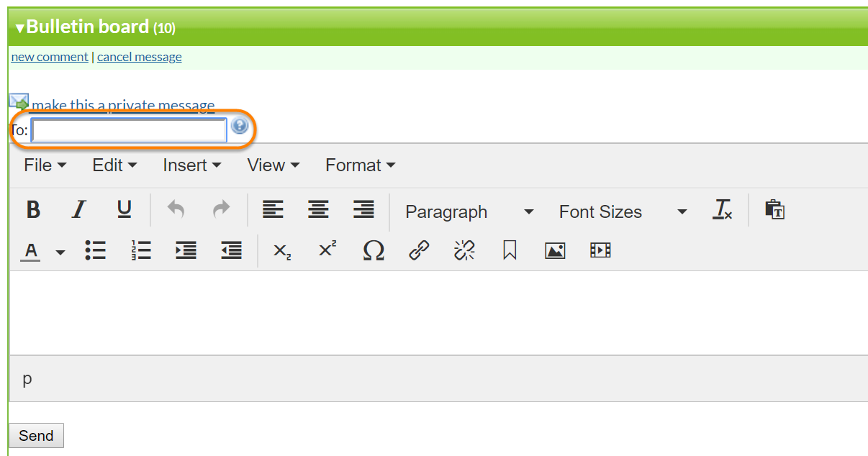This screenshot has width=868, height=456.
Task: Collapse the Bulletin board section
Action: click(x=20, y=28)
